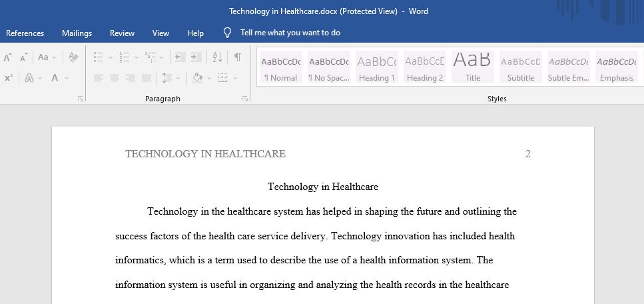
Task: Apply bulleted list
Action: (98, 57)
